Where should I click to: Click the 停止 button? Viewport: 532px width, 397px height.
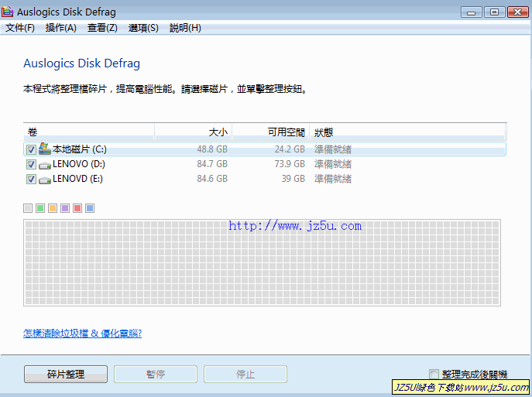coord(245,375)
